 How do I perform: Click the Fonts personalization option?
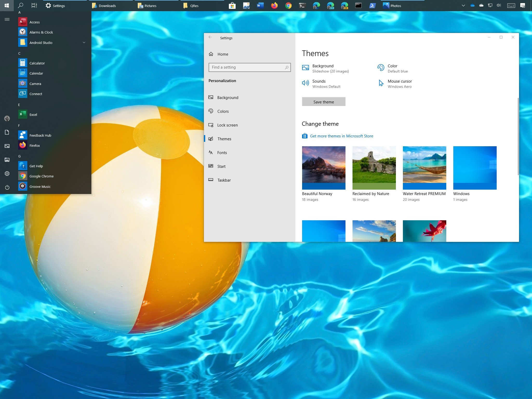pos(222,152)
